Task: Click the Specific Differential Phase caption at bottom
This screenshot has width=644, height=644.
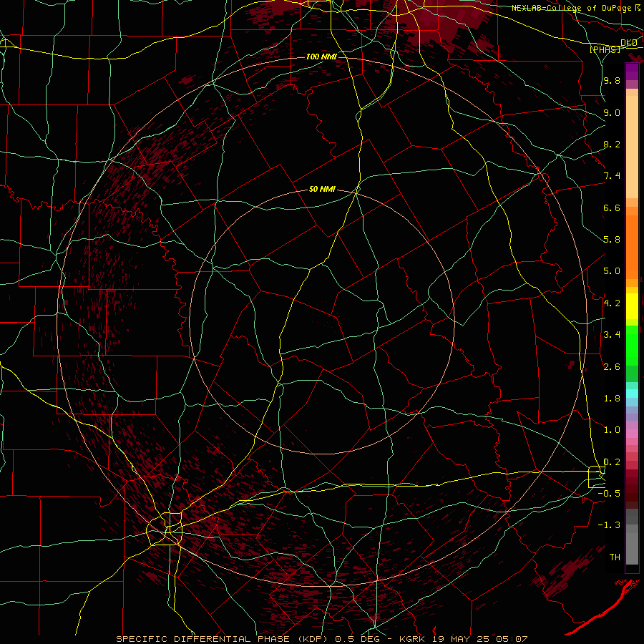Action: pyautogui.click(x=322, y=639)
